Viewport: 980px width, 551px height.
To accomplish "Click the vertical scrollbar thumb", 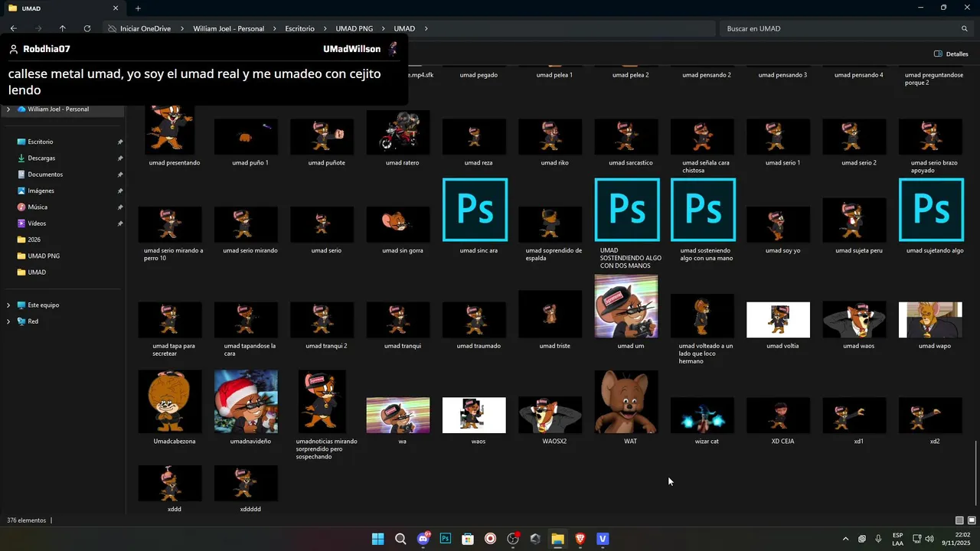I will (976, 473).
